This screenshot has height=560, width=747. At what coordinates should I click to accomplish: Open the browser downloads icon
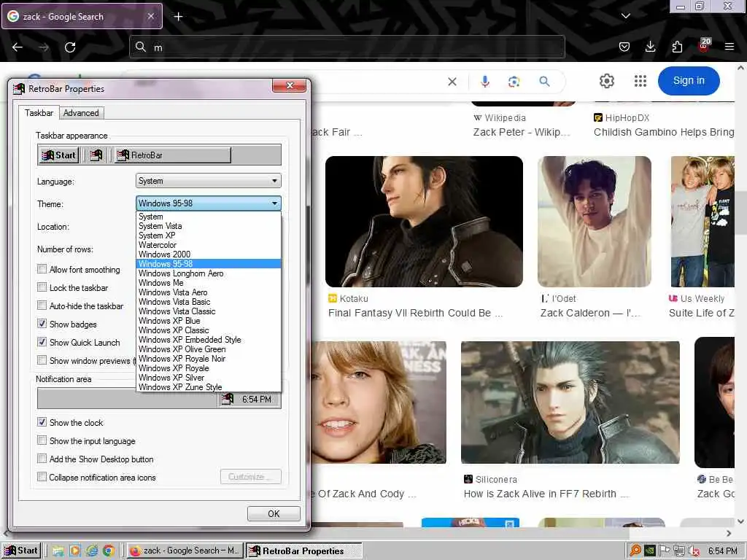[x=650, y=47]
